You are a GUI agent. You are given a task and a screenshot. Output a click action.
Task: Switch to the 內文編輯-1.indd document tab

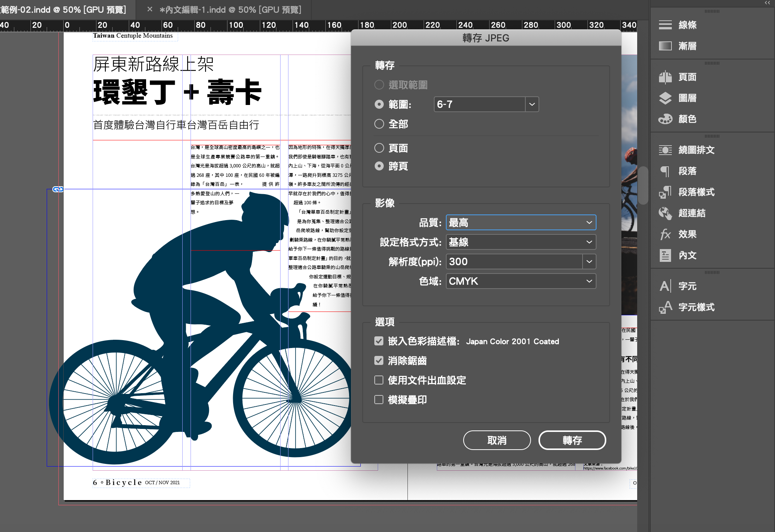tap(230, 10)
